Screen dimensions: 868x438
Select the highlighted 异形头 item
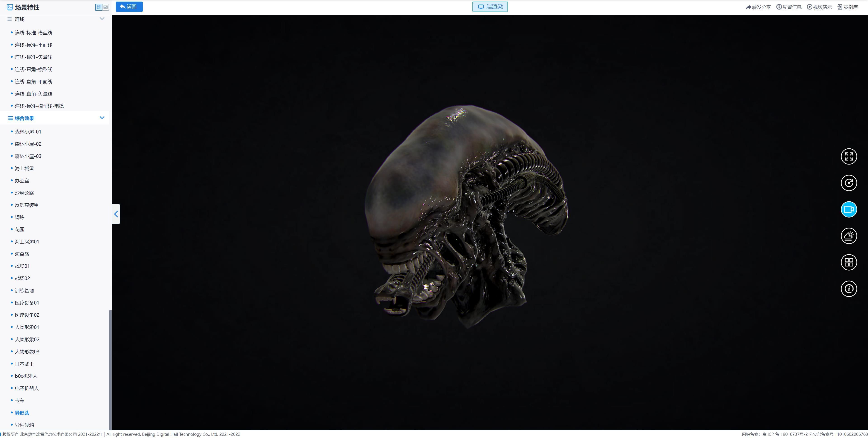pyautogui.click(x=22, y=413)
